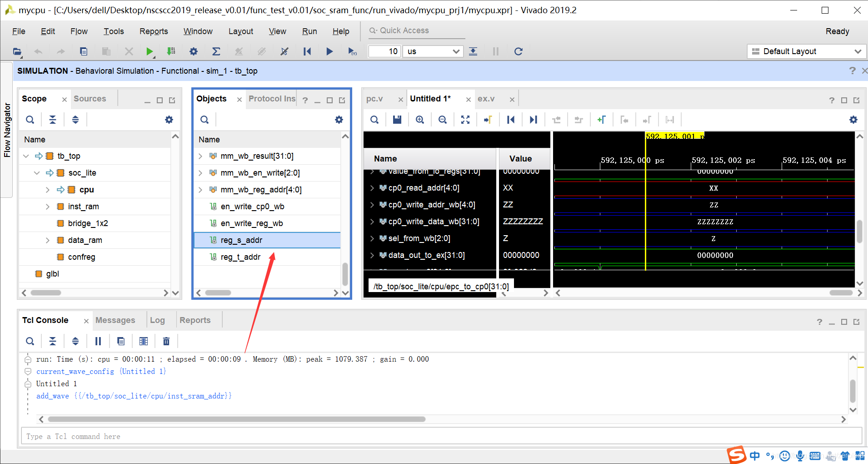Screen dimensions: 868x464
Task: Switch to the Messages tab
Action: [115, 320]
